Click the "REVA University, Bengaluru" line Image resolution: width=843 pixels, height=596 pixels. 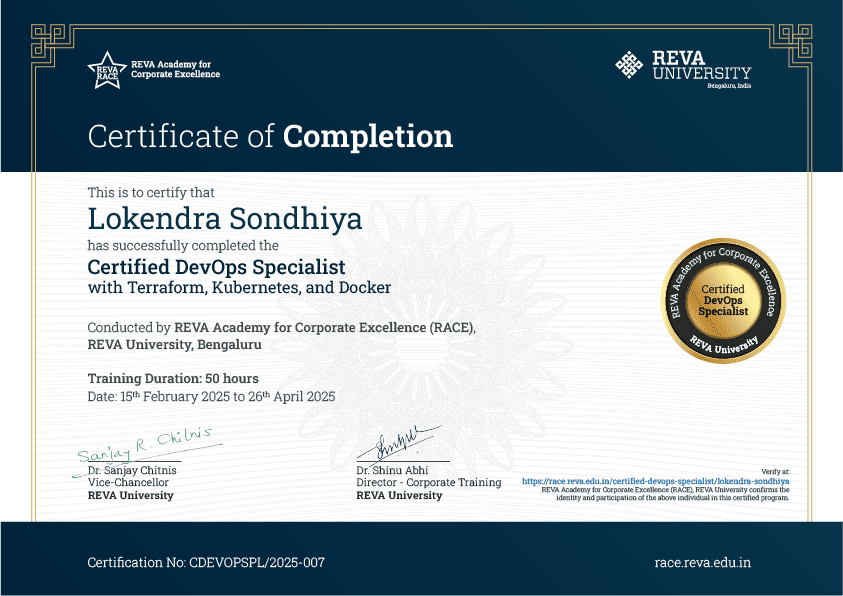click(175, 344)
